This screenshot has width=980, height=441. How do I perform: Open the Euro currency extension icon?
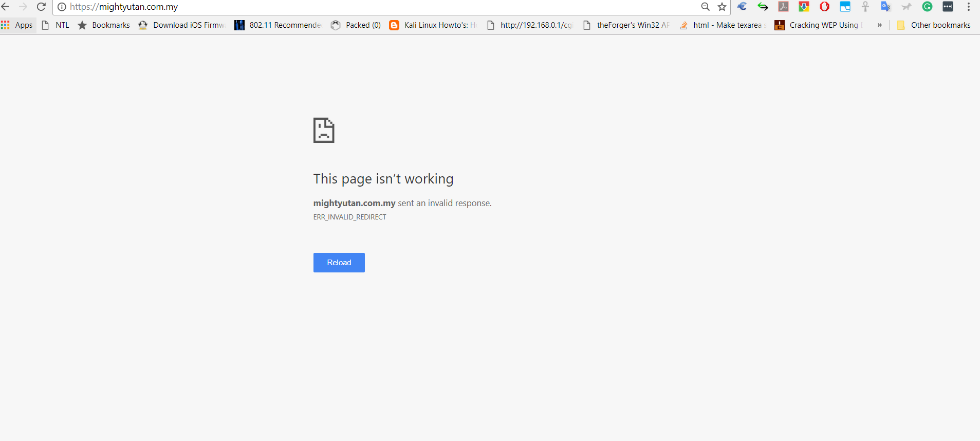pos(742,7)
